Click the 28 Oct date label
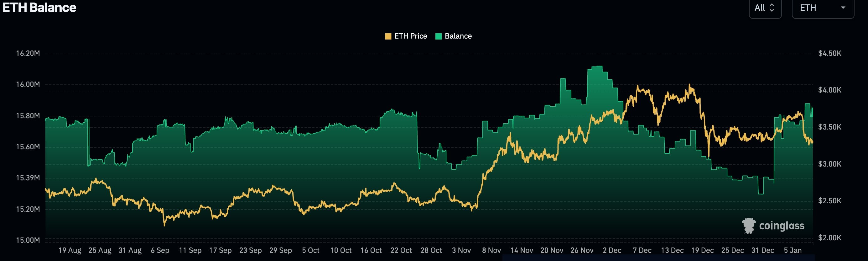 click(x=431, y=251)
